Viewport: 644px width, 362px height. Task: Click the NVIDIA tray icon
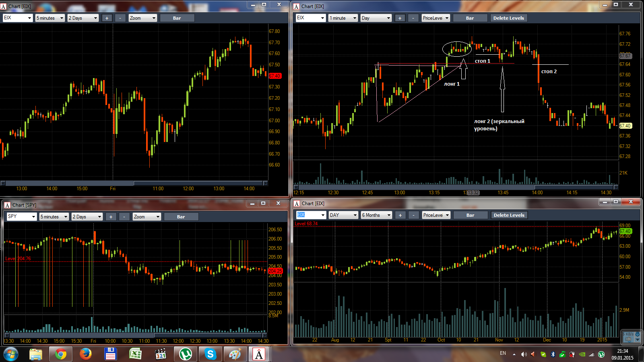click(582, 354)
